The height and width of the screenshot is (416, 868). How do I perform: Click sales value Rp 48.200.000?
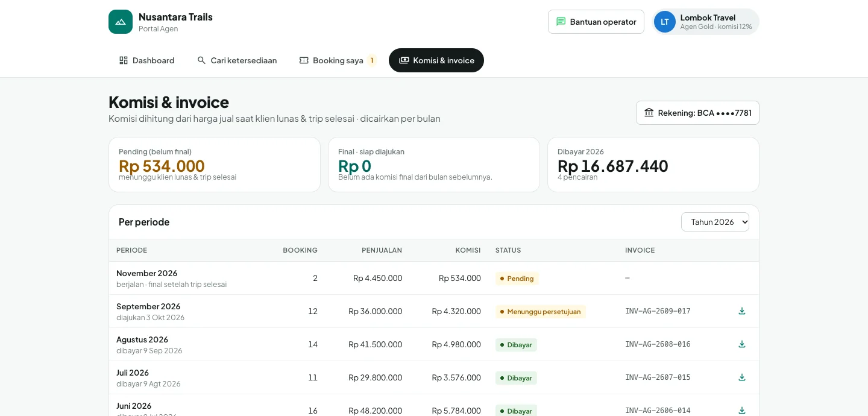[375, 411]
